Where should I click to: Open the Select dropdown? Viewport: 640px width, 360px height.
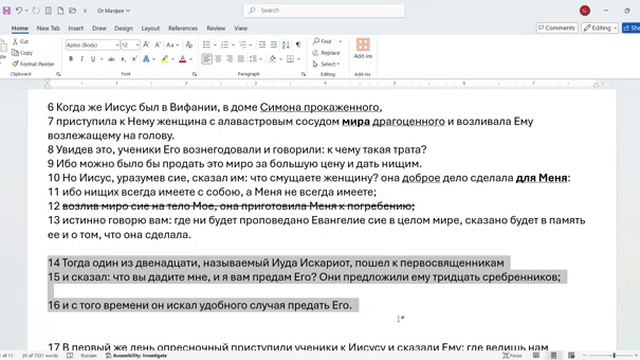pyautogui.click(x=326, y=64)
